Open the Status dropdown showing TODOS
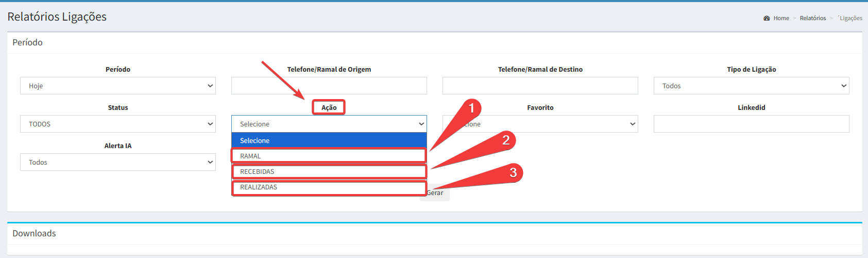Screen dimensions: 868x258 click(117, 124)
